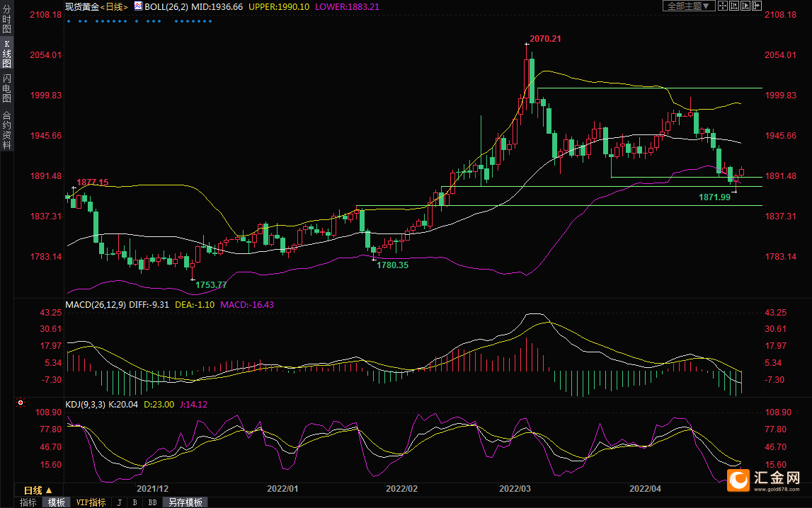Click the chart step-back icon in the top-right
The width and height of the screenshot is (812, 508).
tap(734, 6)
